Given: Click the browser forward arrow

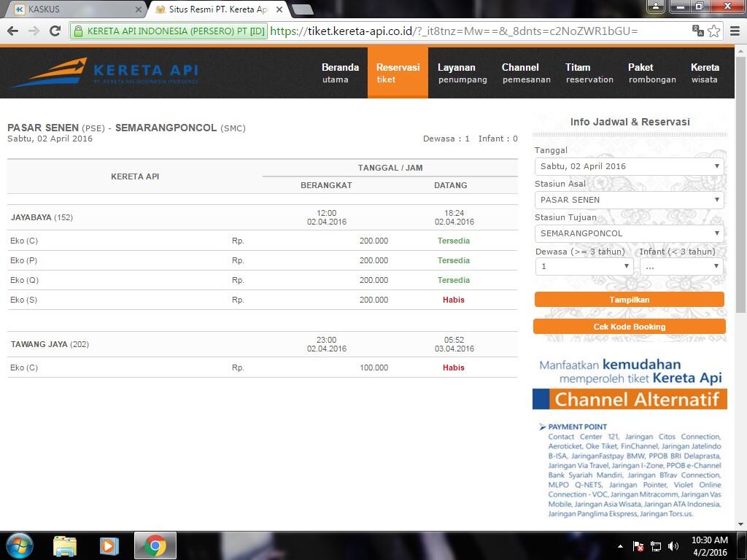Looking at the screenshot, I should pos(34,31).
